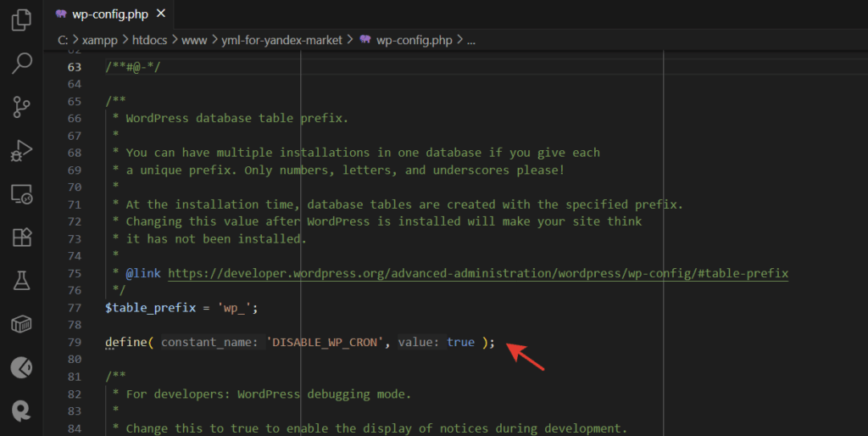868x436 pixels.
Task: Open the container box icon view
Action: tap(22, 324)
